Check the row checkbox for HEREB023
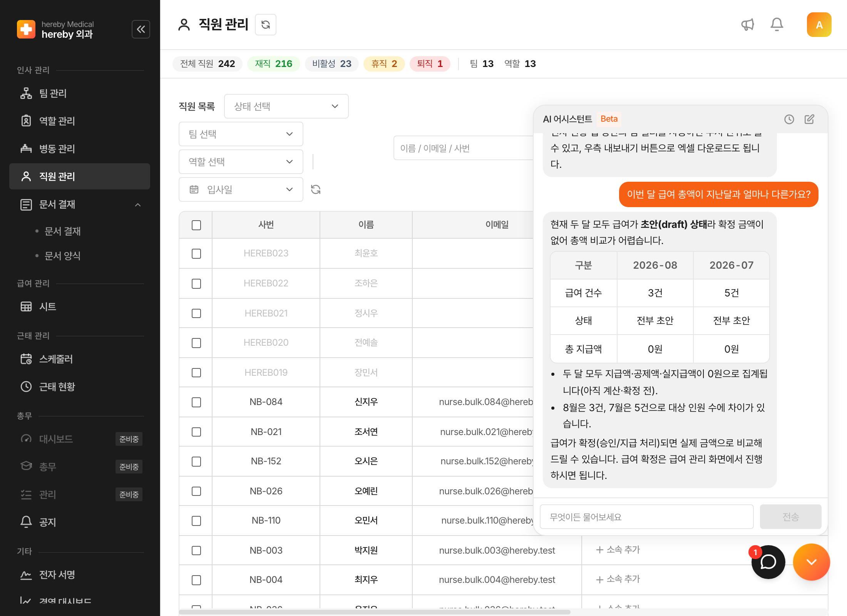The width and height of the screenshot is (847, 616). 196,254
